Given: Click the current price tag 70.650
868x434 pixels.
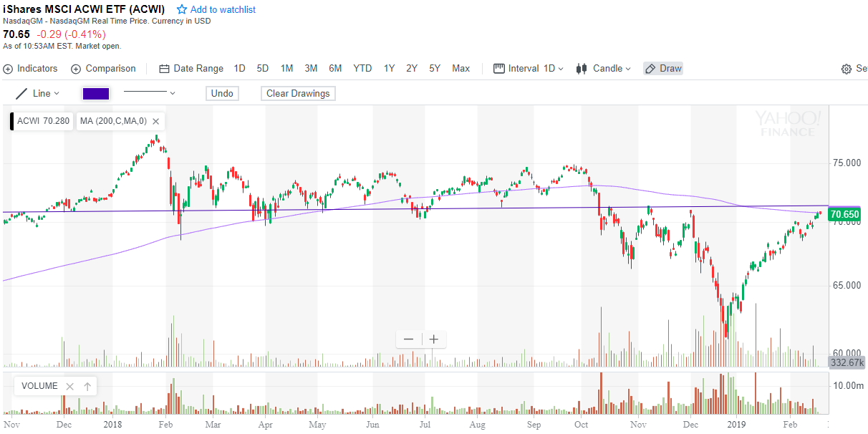Looking at the screenshot, I should point(844,213).
